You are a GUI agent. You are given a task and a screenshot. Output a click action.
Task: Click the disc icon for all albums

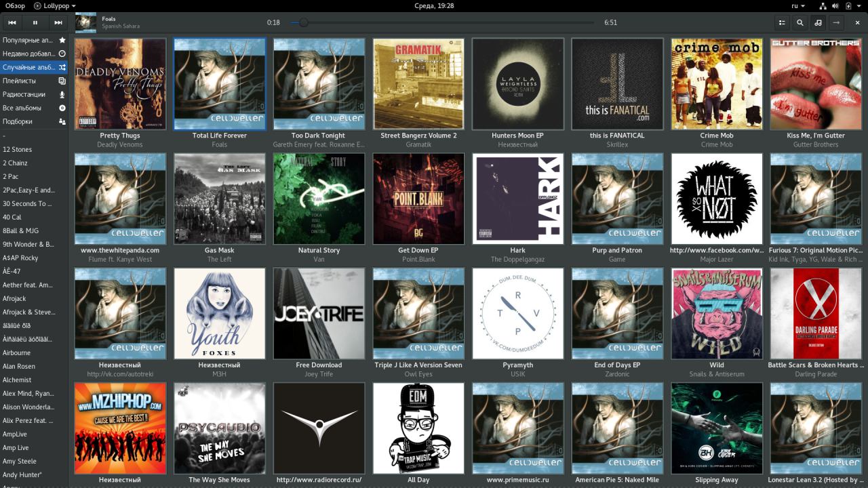pos(62,108)
